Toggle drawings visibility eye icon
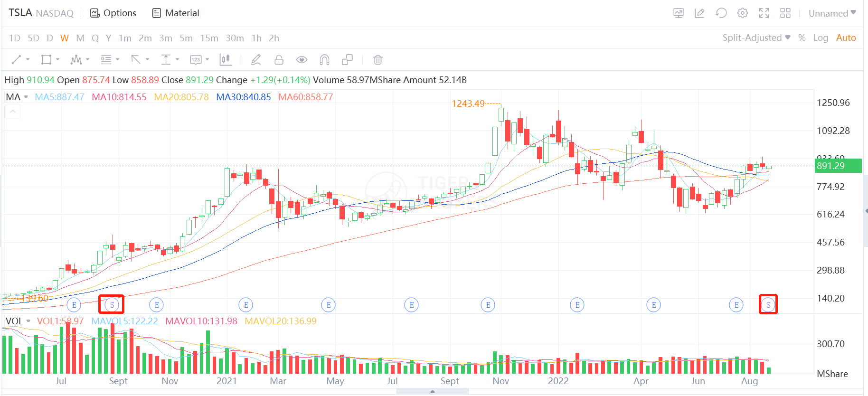This screenshot has width=868, height=396. pyautogui.click(x=302, y=59)
